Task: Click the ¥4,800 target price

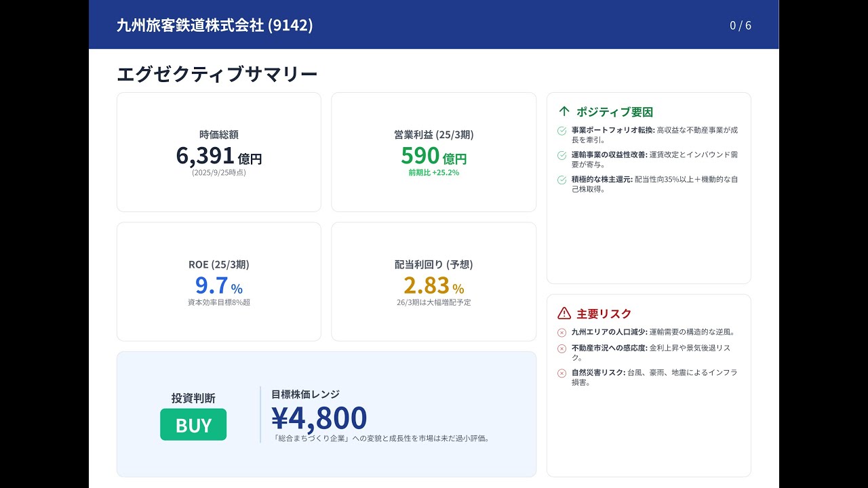Action: [319, 418]
